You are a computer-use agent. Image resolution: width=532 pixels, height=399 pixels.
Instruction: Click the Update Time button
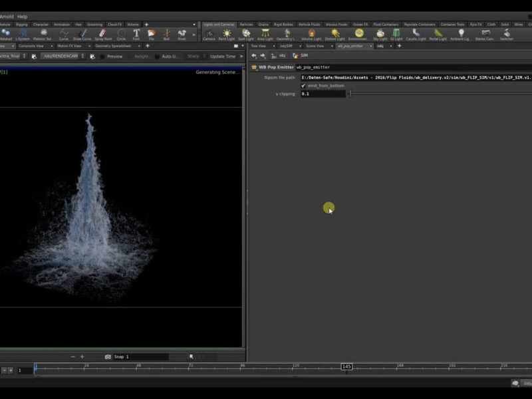click(224, 57)
